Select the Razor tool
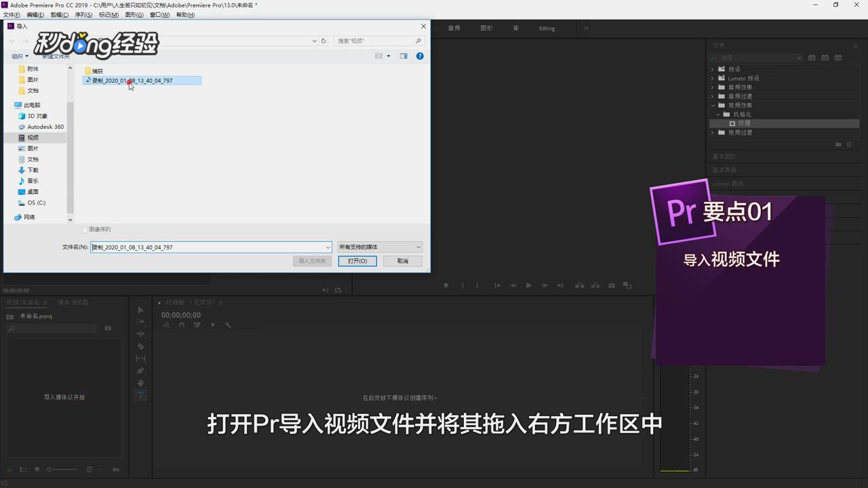The width and height of the screenshot is (868, 488). click(x=140, y=346)
